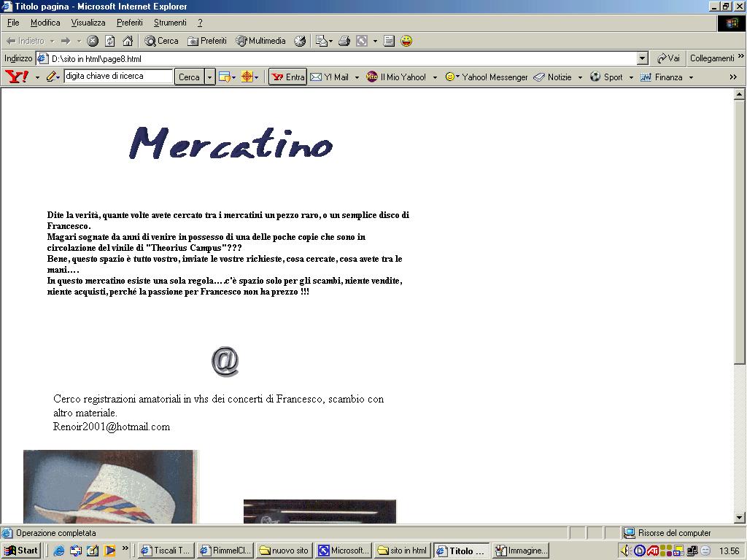Expand the Collegamenti links chevron
747x560 pixels.
point(741,56)
